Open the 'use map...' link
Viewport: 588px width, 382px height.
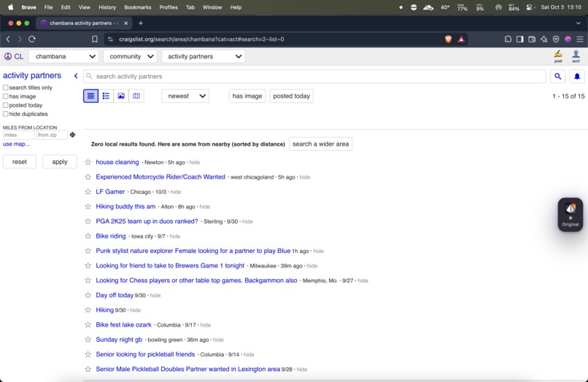(x=16, y=144)
